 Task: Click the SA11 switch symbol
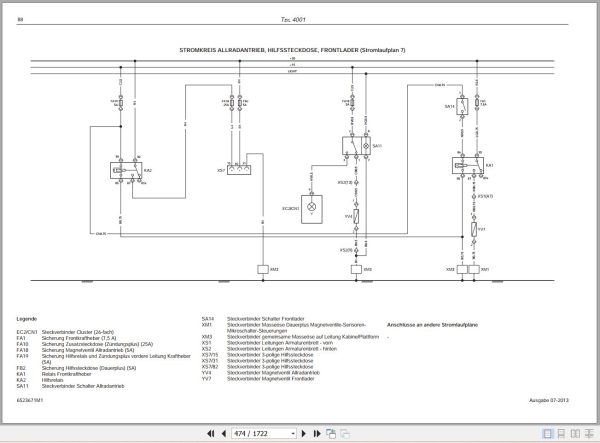tap(356, 146)
